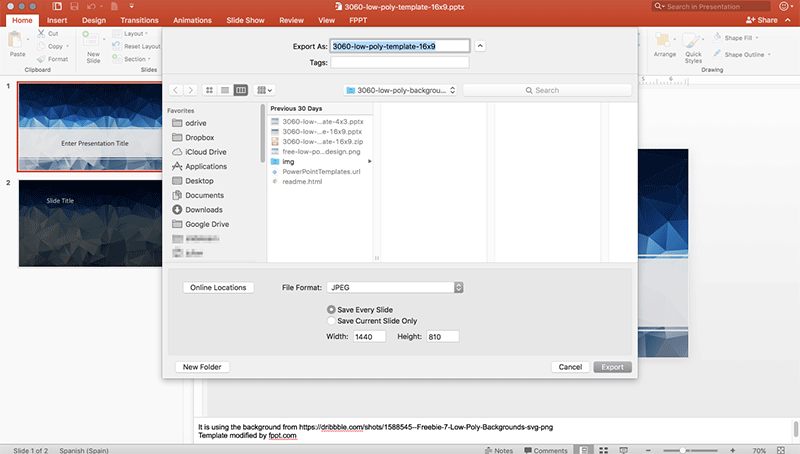Click the Paste icon in Clipboard group
800x454 pixels.
(x=17, y=42)
